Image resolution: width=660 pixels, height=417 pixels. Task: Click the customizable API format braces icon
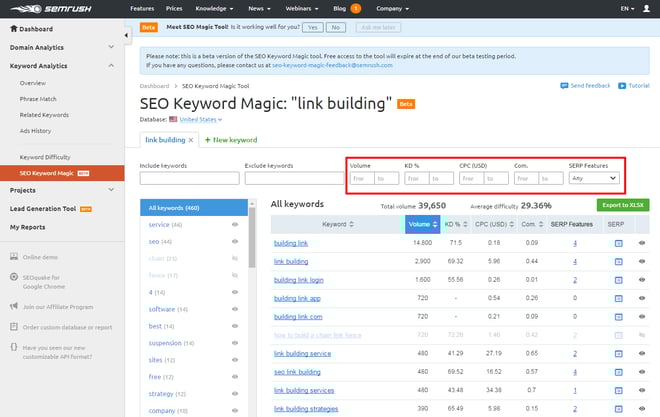coord(14,347)
